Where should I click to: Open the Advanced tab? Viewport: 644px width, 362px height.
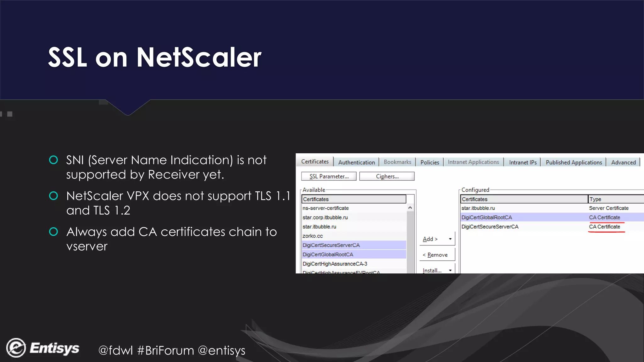pyautogui.click(x=623, y=162)
